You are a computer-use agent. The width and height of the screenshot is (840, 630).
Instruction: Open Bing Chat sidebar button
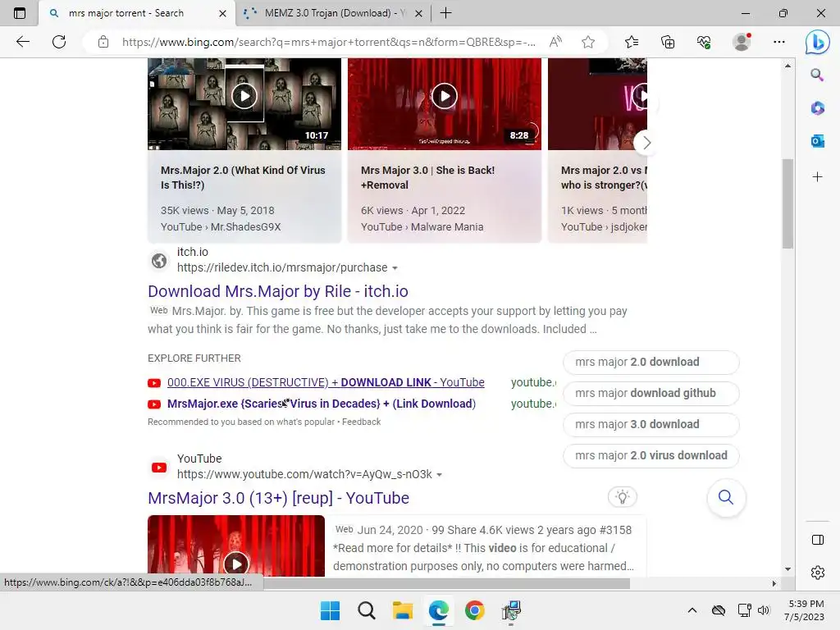pyautogui.click(x=818, y=42)
